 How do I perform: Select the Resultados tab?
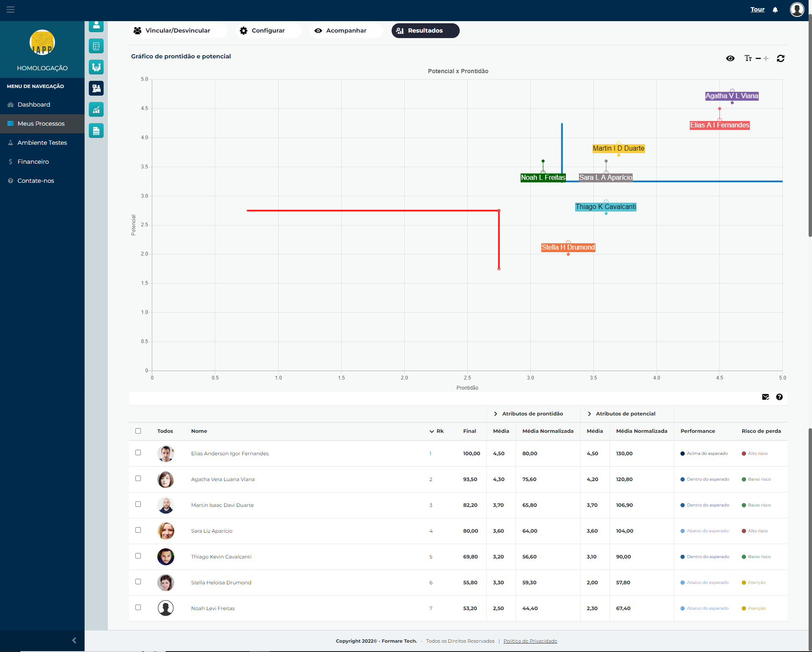(x=425, y=30)
